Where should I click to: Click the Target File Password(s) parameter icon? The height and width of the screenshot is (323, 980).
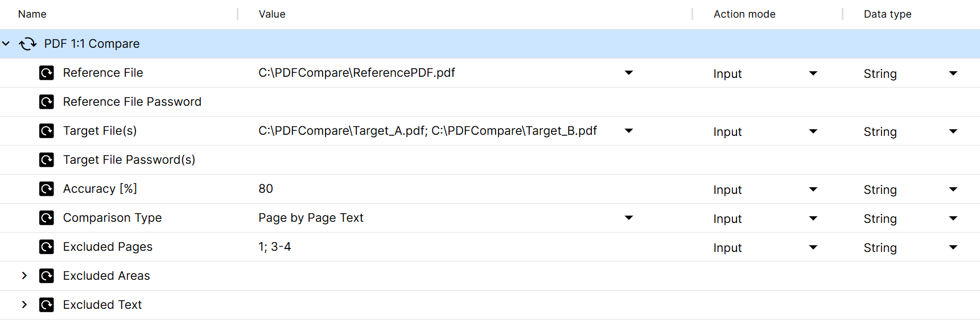click(47, 160)
